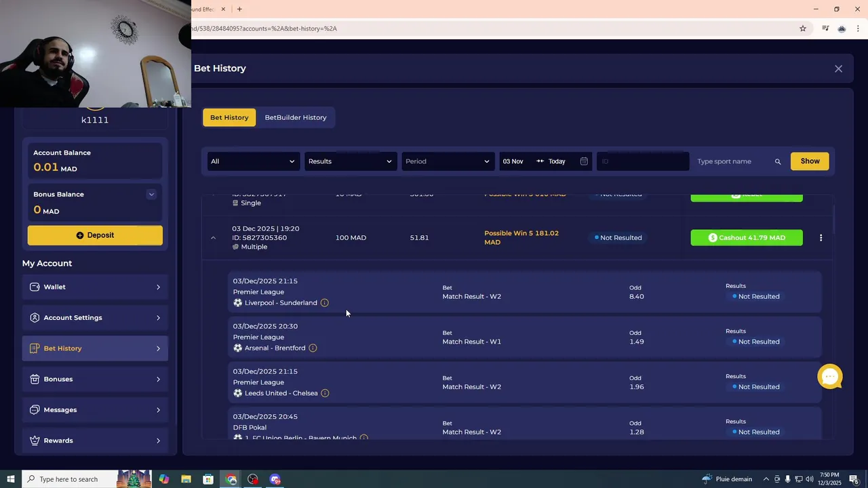
Task: Click the Arsenal - Brentford match name
Action: pos(275,348)
